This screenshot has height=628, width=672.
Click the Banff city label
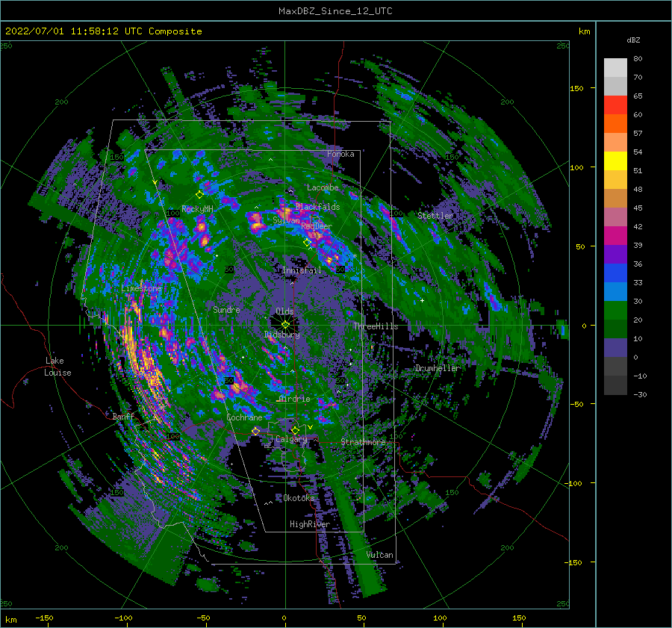123,416
